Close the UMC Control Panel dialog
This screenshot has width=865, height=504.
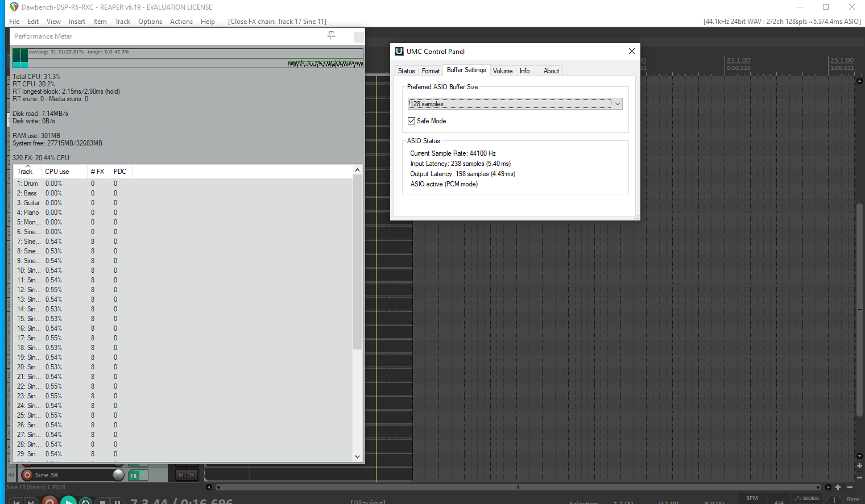pyautogui.click(x=631, y=51)
